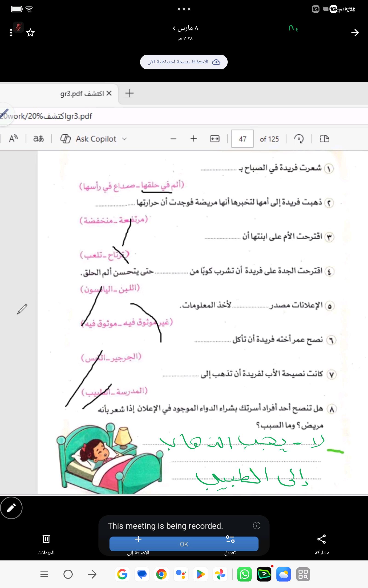The width and height of the screenshot is (368, 588).
Task: Open the app finder grid icon
Action: [x=303, y=574]
